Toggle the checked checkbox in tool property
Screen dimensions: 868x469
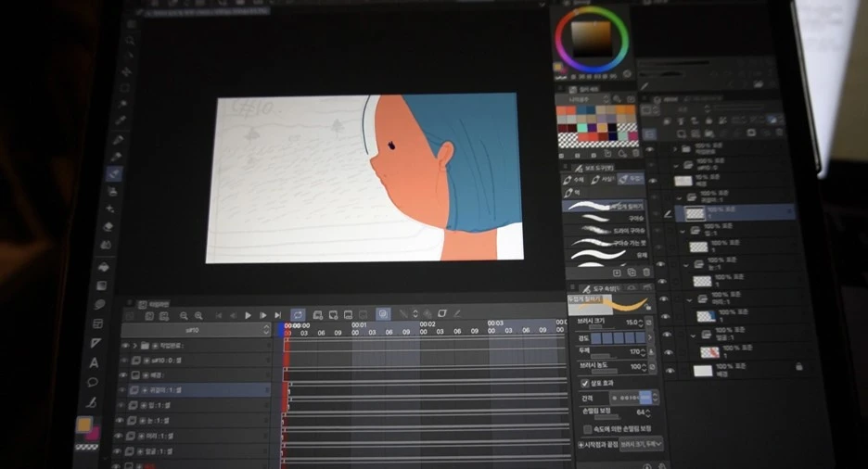[584, 384]
